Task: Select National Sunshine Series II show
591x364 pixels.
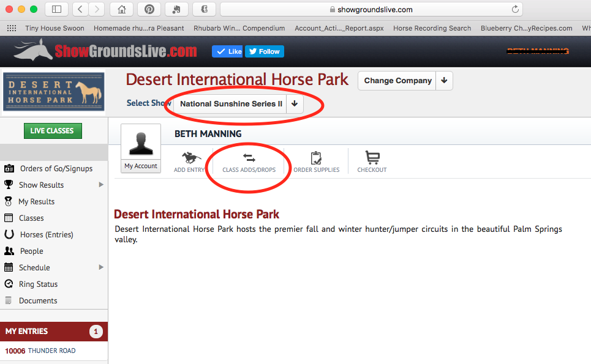Action: tap(231, 104)
